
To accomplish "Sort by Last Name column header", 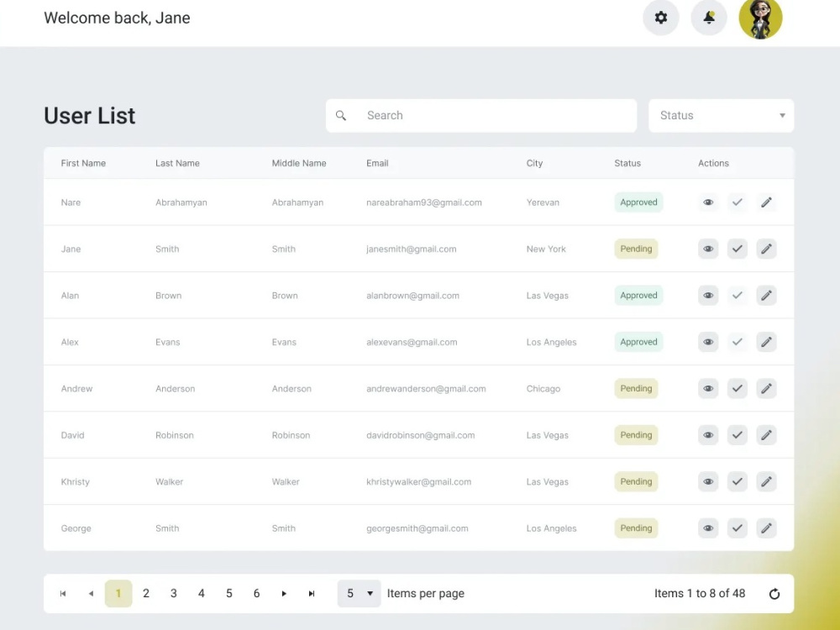I will click(x=177, y=163).
